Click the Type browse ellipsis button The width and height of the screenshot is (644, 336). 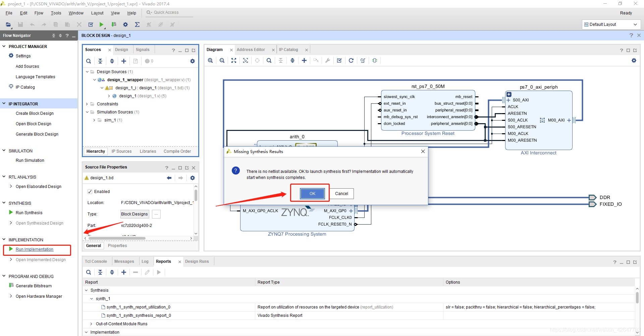(156, 214)
